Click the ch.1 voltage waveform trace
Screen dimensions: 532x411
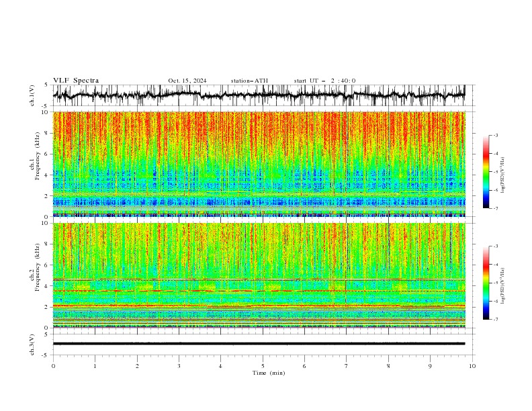(259, 95)
